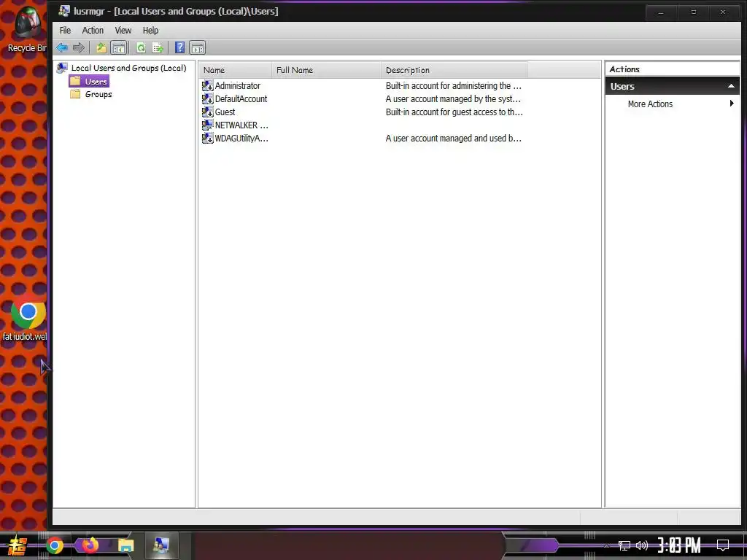Click 'A user account managed and used b' description
The image size is (747, 560).
pyautogui.click(x=454, y=138)
